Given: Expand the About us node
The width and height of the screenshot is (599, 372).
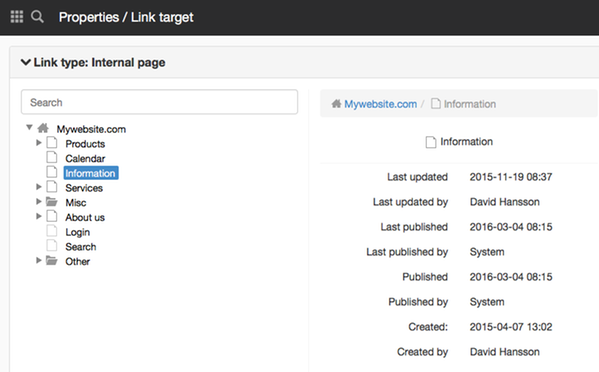Looking at the screenshot, I should tap(39, 216).
